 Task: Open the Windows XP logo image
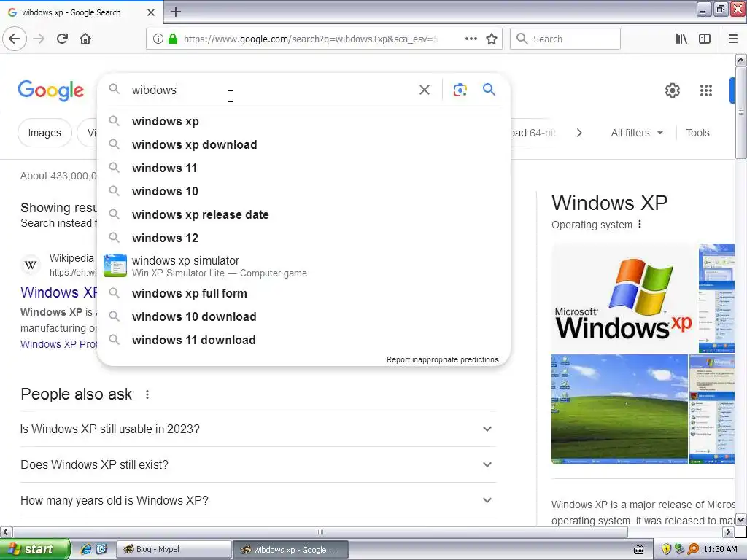pos(624,298)
